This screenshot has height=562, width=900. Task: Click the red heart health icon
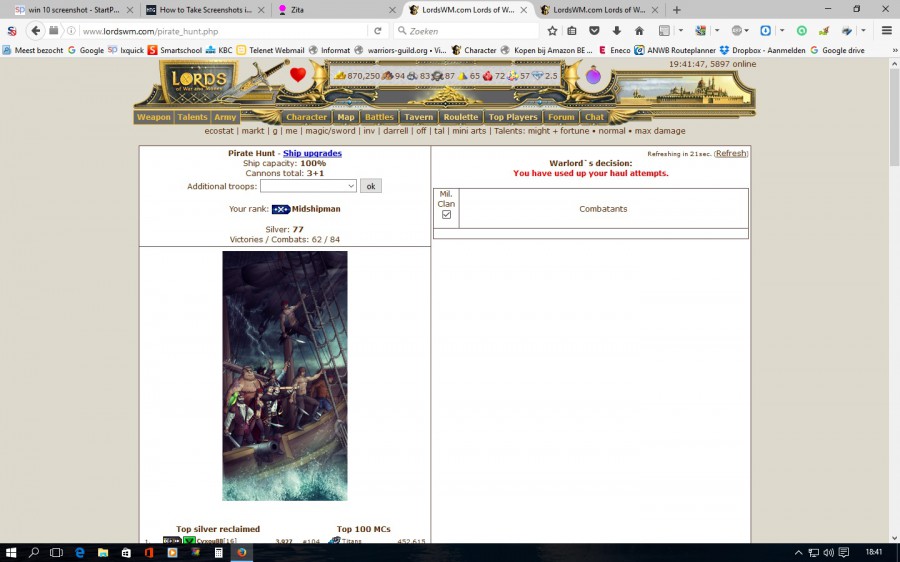[297, 75]
